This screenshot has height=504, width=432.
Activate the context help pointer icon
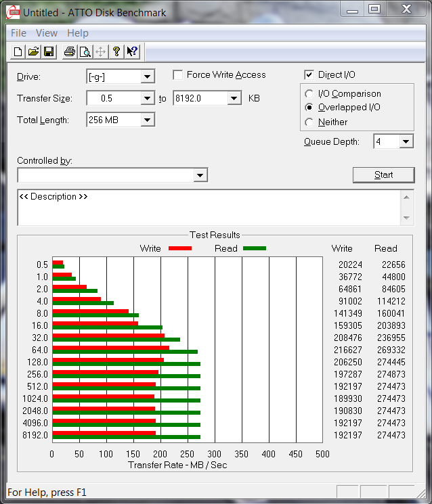click(x=132, y=52)
